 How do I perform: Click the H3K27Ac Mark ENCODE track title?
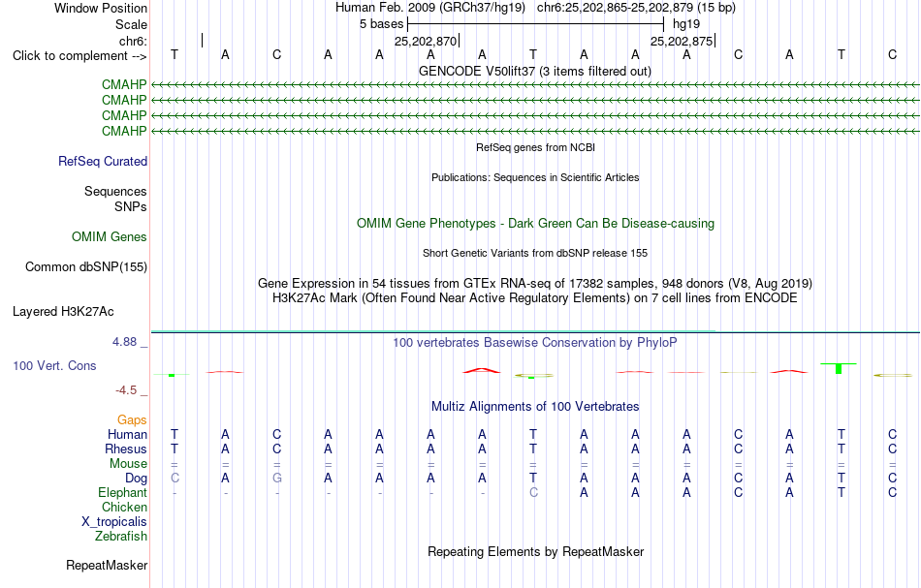point(535,298)
